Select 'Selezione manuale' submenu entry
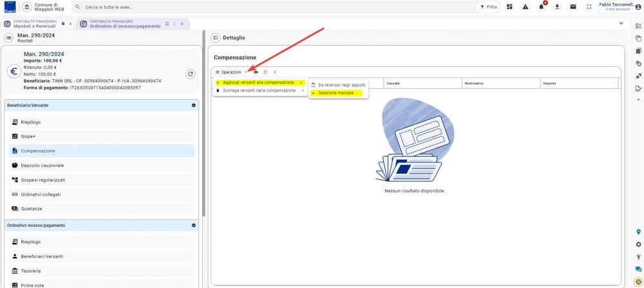This screenshot has width=644, height=288. coord(339,93)
